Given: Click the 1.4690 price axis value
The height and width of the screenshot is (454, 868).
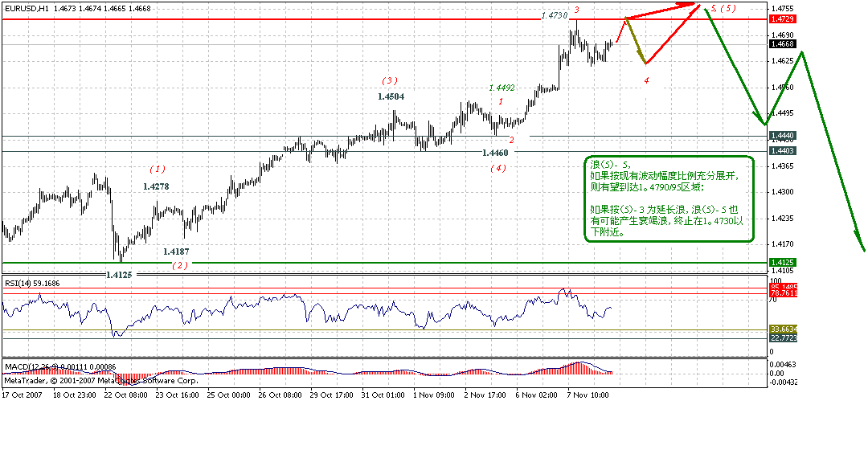Looking at the screenshot, I should (783, 35).
